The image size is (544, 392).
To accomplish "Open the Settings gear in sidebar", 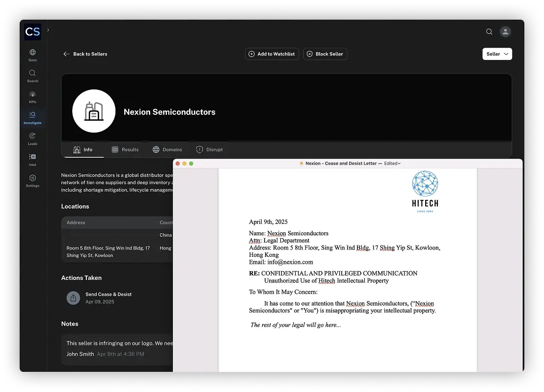I will (x=32, y=181).
